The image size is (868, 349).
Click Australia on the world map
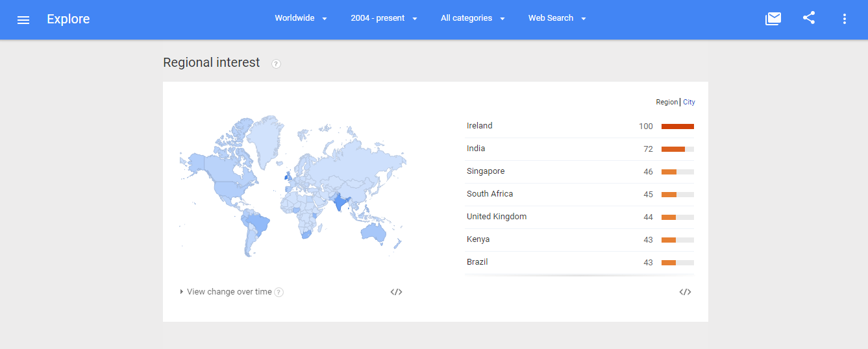(374, 232)
